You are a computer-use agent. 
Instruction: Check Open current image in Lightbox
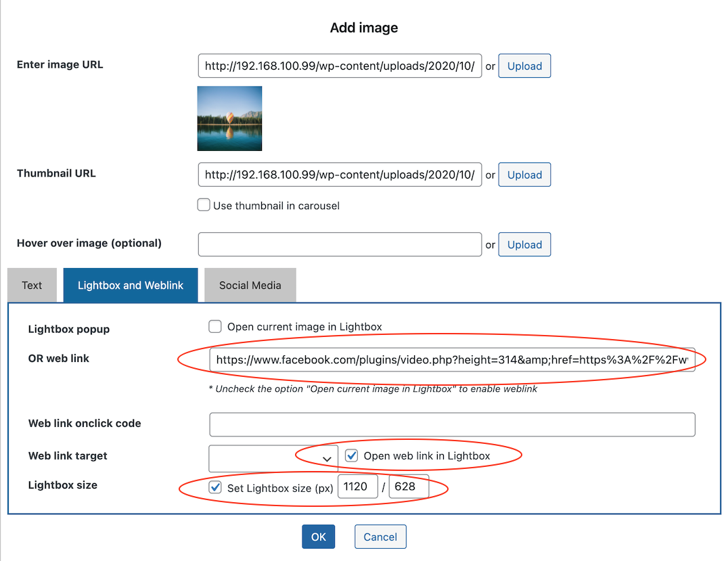pyautogui.click(x=215, y=327)
